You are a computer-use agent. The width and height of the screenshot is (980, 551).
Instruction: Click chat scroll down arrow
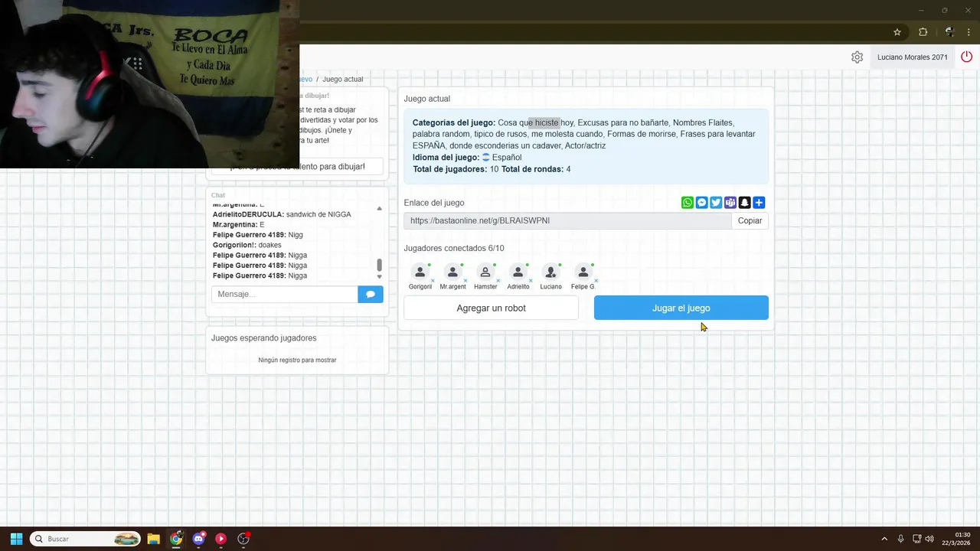[379, 277]
